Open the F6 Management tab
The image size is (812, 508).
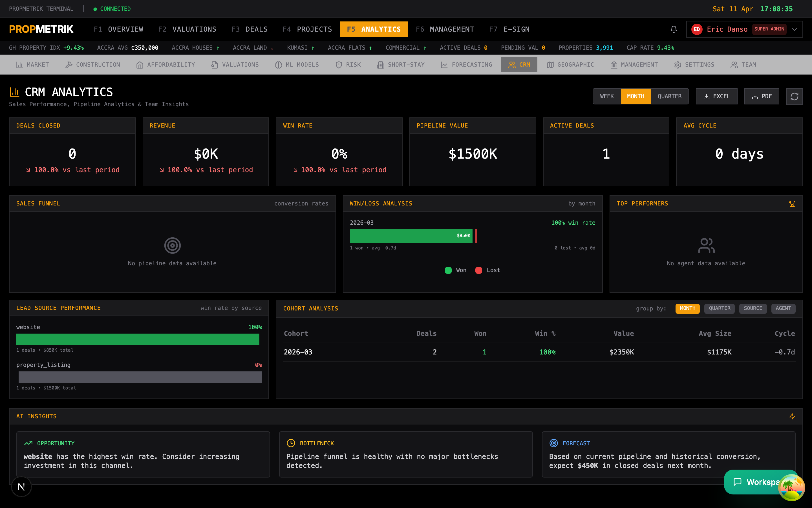click(445, 29)
